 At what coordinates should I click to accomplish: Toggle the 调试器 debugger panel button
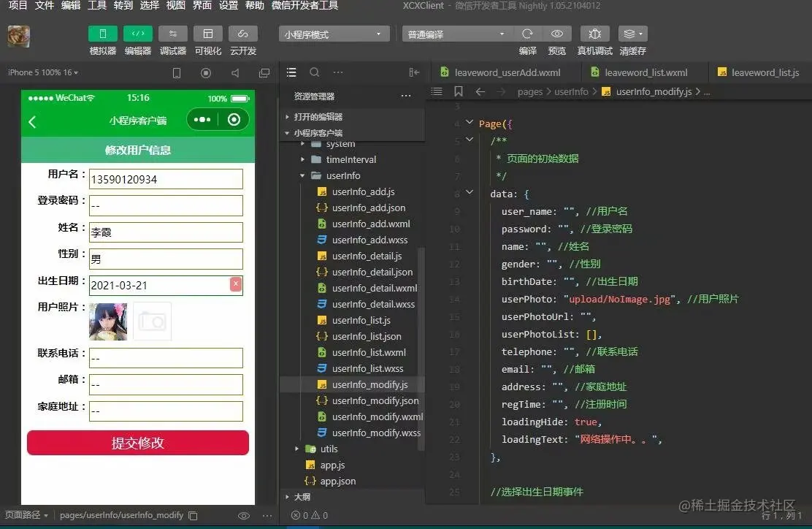173,34
